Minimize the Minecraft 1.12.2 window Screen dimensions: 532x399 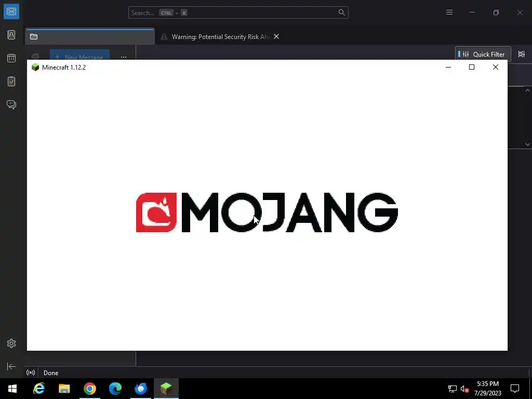coord(448,67)
